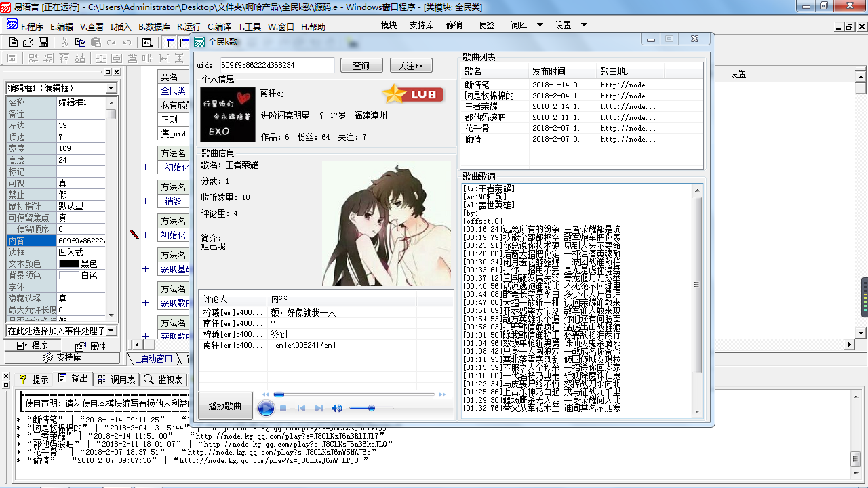
Task: Click the next track button in player
Action: [319, 409]
